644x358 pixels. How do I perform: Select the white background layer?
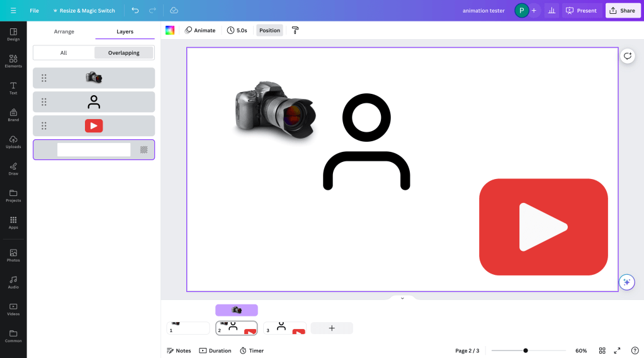coord(94,149)
